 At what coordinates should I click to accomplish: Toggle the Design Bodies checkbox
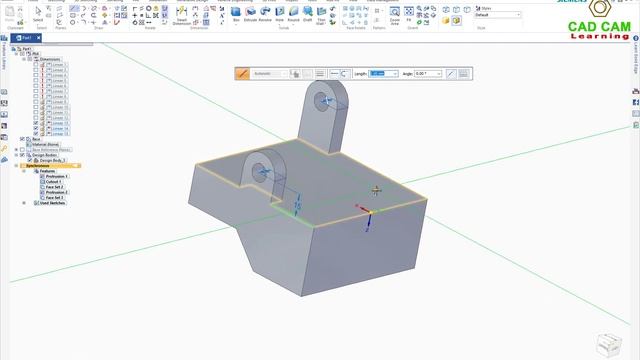coord(22,155)
